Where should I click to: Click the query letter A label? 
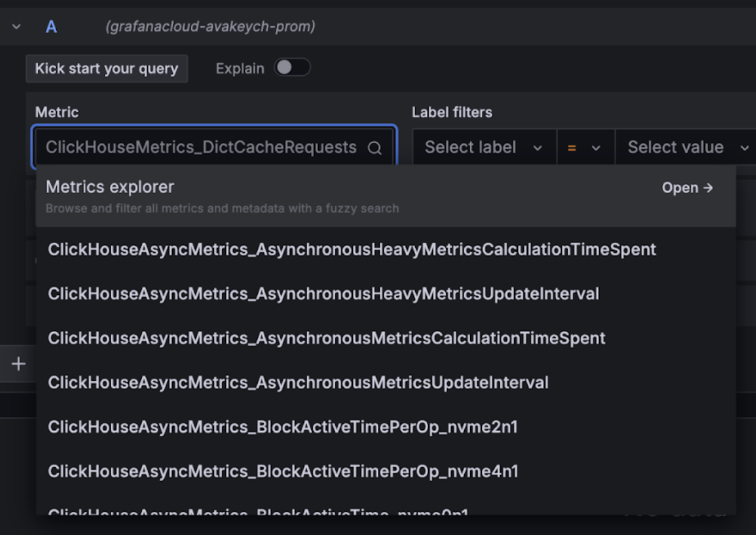pyautogui.click(x=51, y=27)
